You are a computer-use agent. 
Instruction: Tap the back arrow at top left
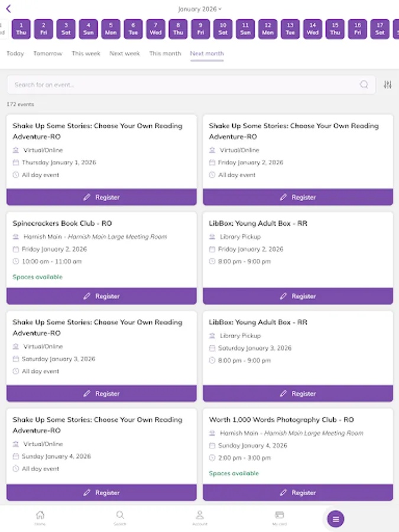9,8
